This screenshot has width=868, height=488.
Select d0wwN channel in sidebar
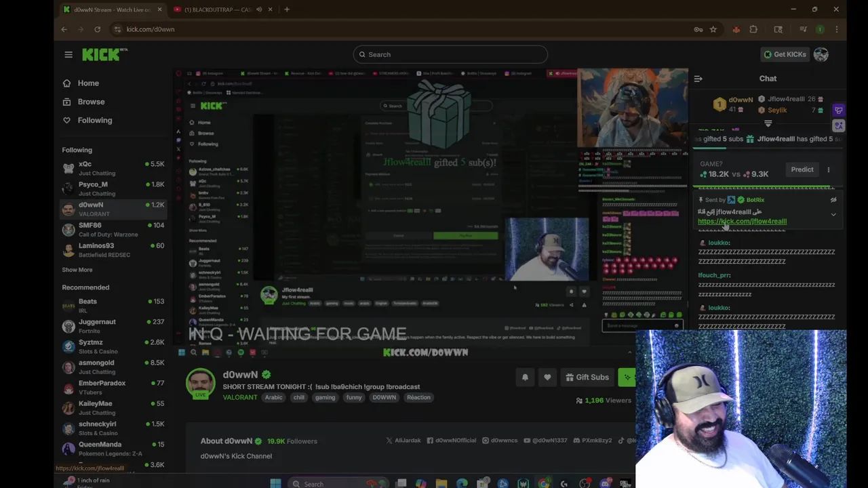[113, 209]
